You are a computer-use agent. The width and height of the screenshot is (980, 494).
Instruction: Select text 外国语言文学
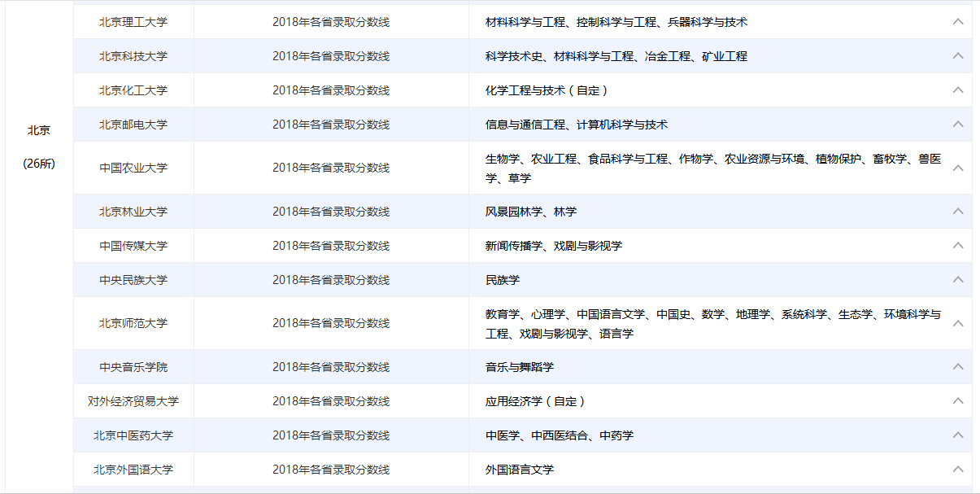[520, 470]
